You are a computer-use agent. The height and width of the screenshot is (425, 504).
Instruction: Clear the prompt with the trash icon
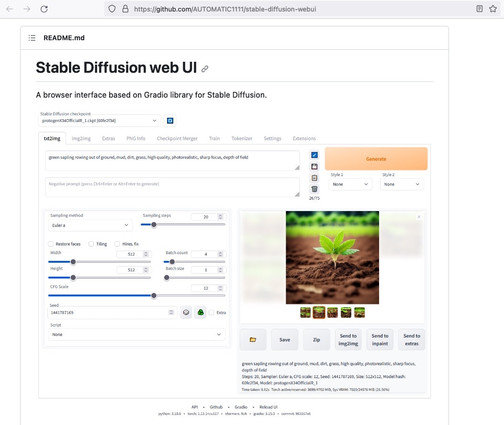314,189
